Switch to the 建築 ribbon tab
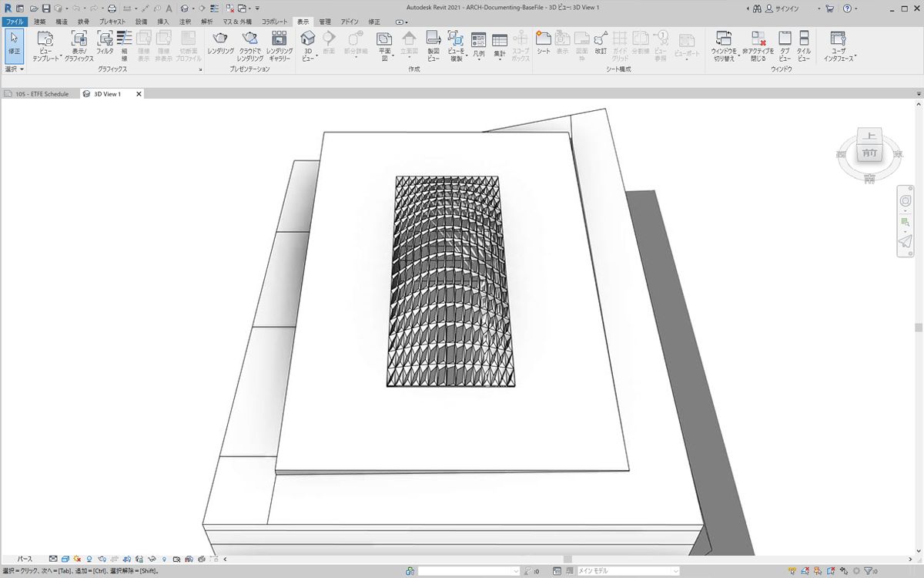924x578 pixels. [x=40, y=22]
